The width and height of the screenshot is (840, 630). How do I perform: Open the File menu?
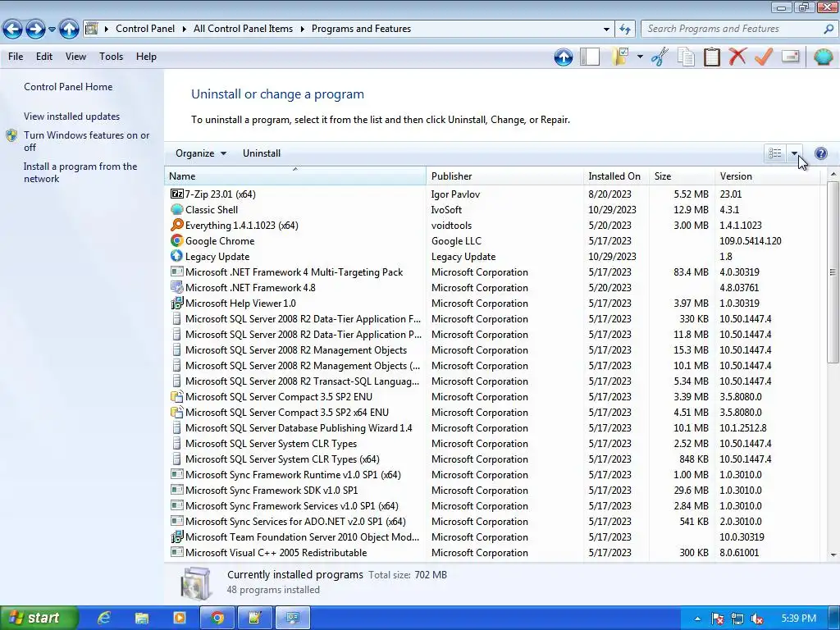click(x=16, y=57)
